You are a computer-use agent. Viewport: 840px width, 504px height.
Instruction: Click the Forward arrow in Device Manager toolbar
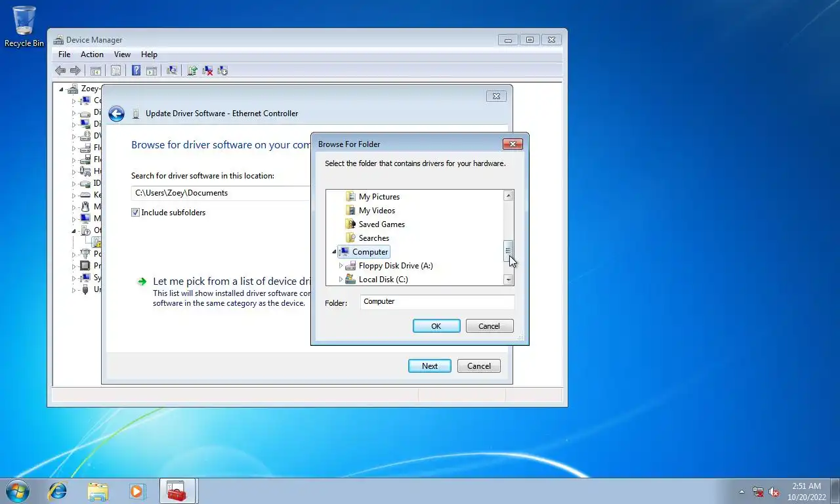[75, 71]
